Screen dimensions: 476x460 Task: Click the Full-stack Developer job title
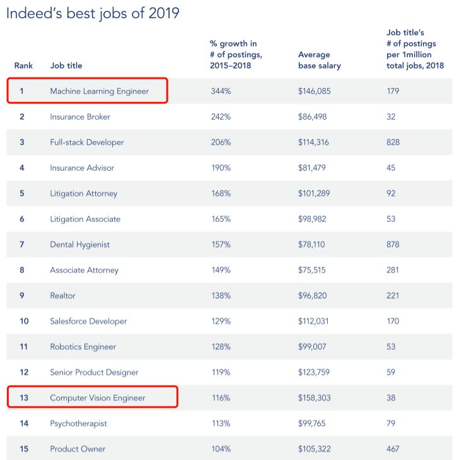pyautogui.click(x=87, y=142)
